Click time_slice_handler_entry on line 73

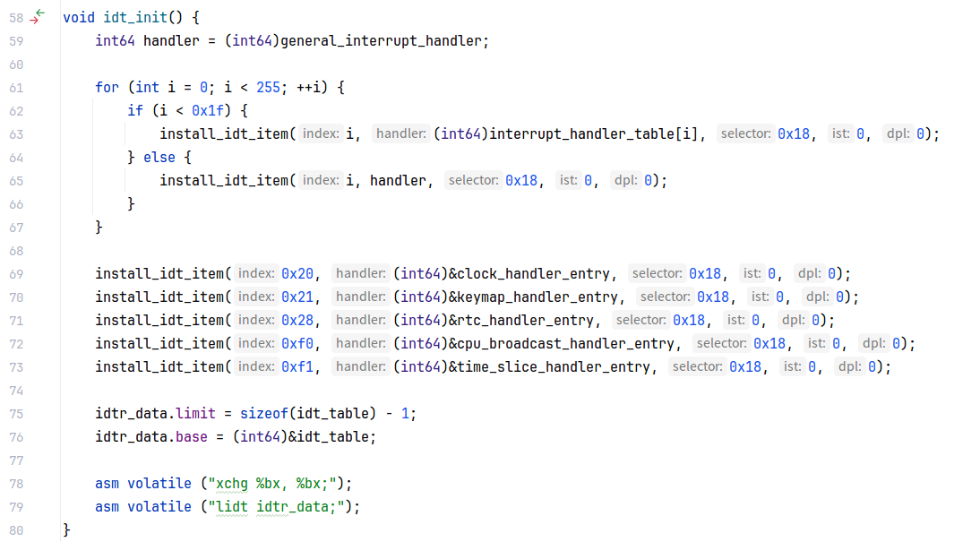pos(553,367)
